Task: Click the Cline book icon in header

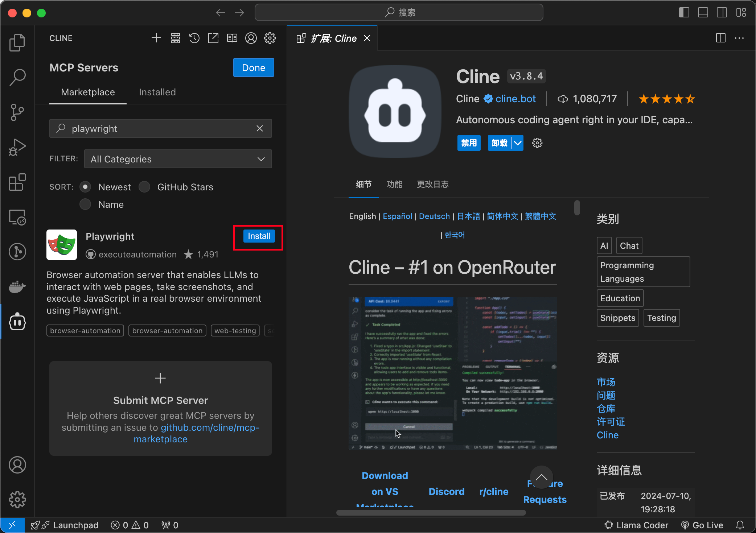Action: tap(232, 38)
